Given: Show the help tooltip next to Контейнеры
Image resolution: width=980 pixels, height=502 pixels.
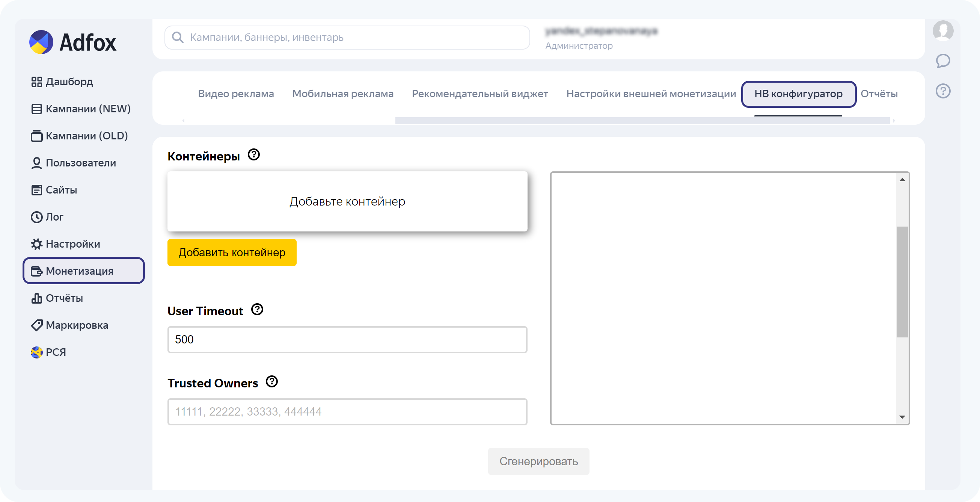Looking at the screenshot, I should (254, 155).
